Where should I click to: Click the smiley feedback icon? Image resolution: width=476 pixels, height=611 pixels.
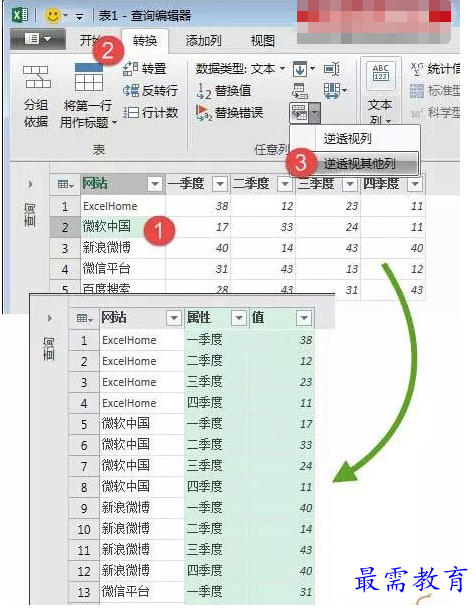click(x=53, y=16)
